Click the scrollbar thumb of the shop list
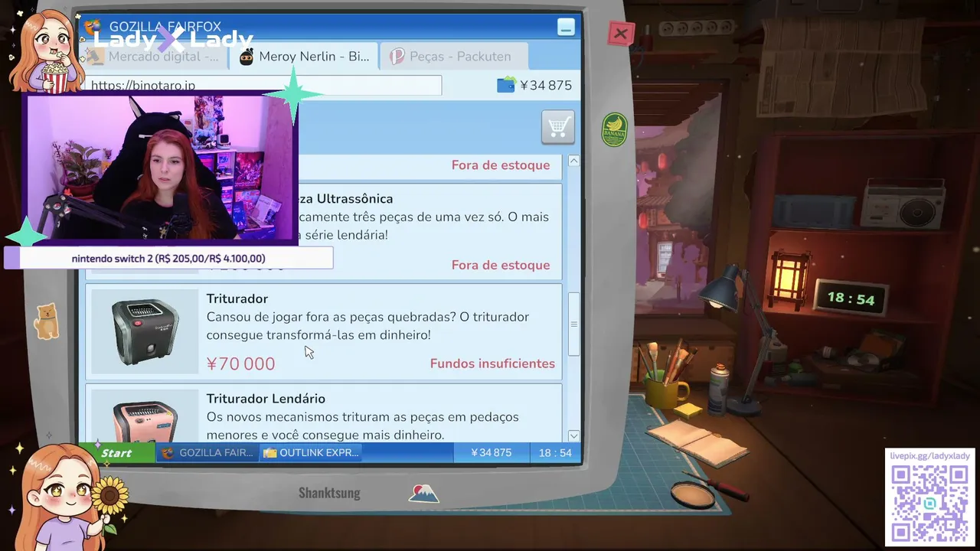This screenshot has width=980, height=551. (x=573, y=324)
